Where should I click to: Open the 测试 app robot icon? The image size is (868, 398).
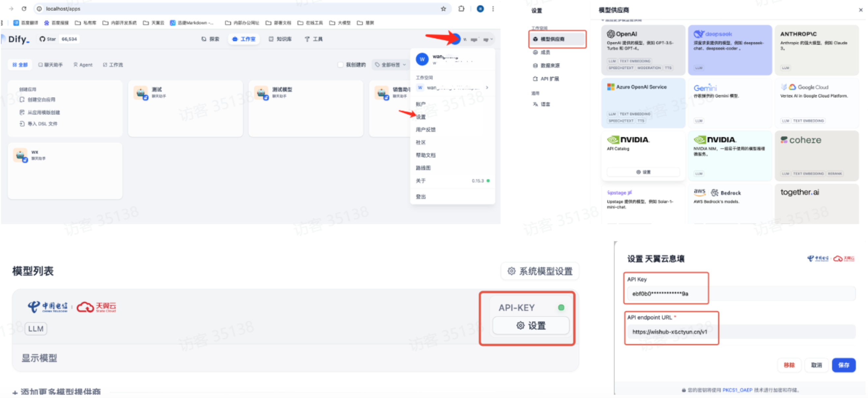click(141, 93)
